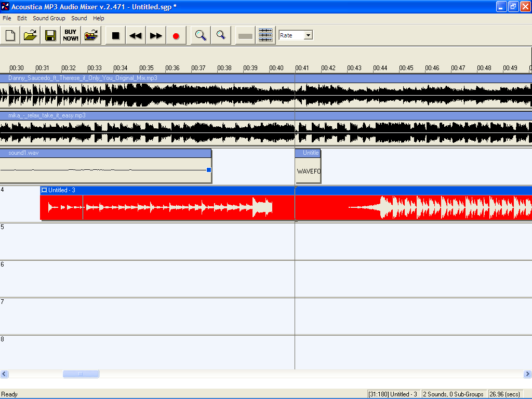Start recording with the red record icon
The height and width of the screenshot is (399, 532).
pos(176,35)
